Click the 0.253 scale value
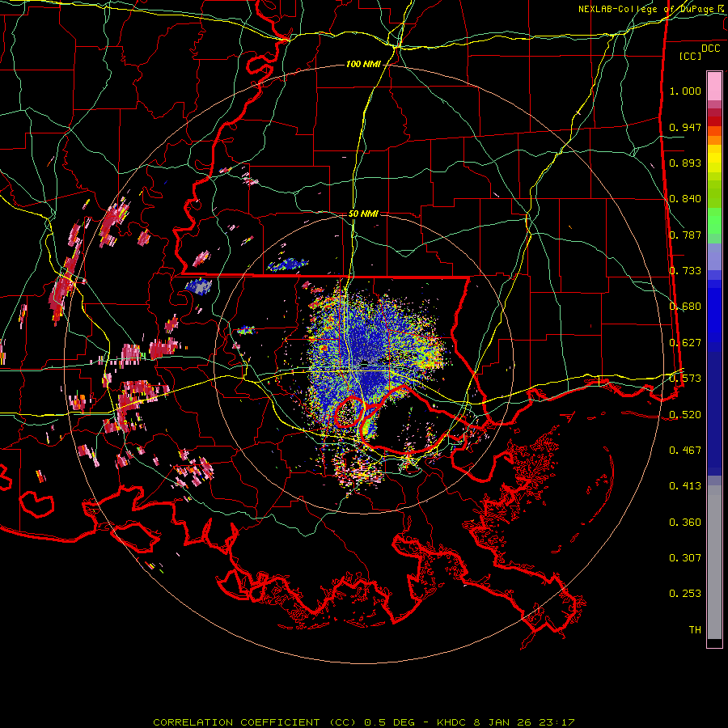The image size is (728, 728). tap(685, 594)
